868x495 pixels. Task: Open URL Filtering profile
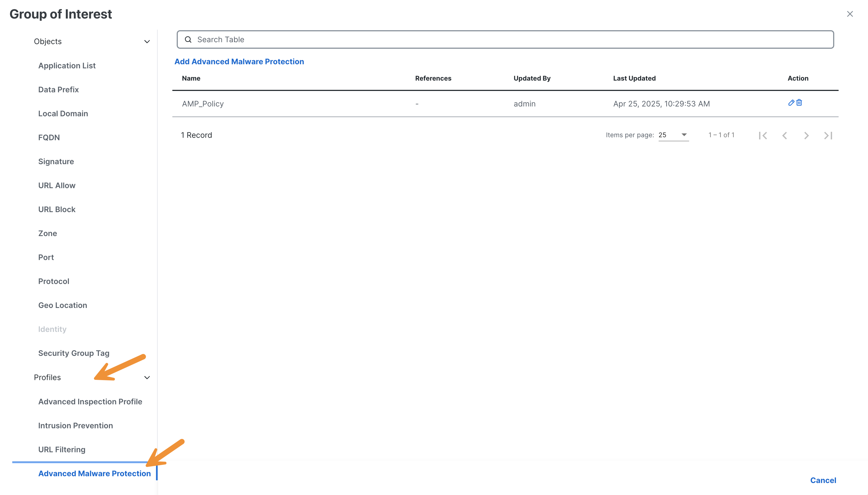[62, 450]
